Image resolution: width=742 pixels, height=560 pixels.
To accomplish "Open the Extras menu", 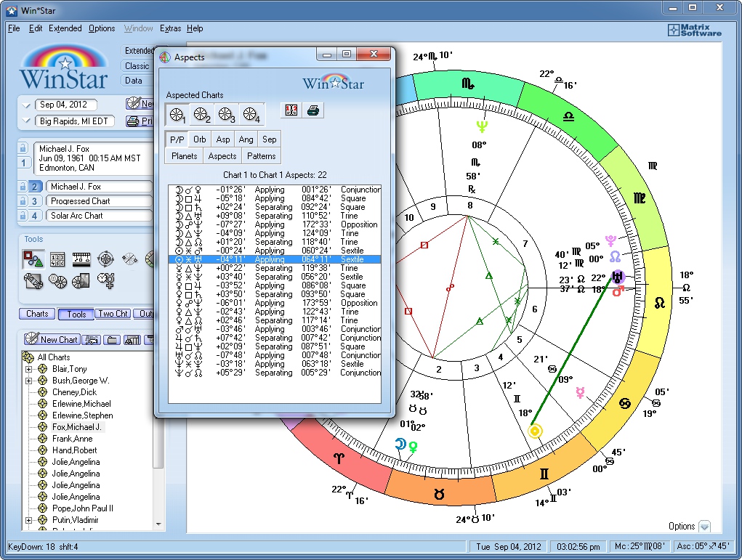I will tap(170, 28).
